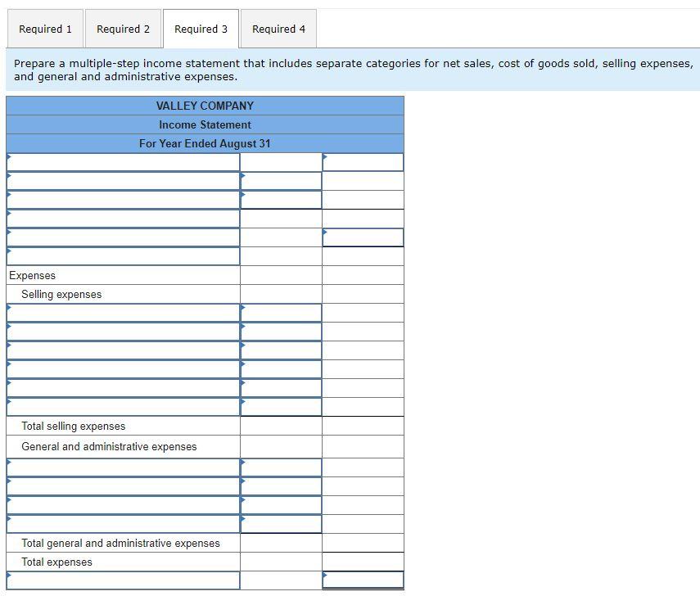Switch to the Required 1 tab
The image size is (700, 596).
(x=45, y=29)
